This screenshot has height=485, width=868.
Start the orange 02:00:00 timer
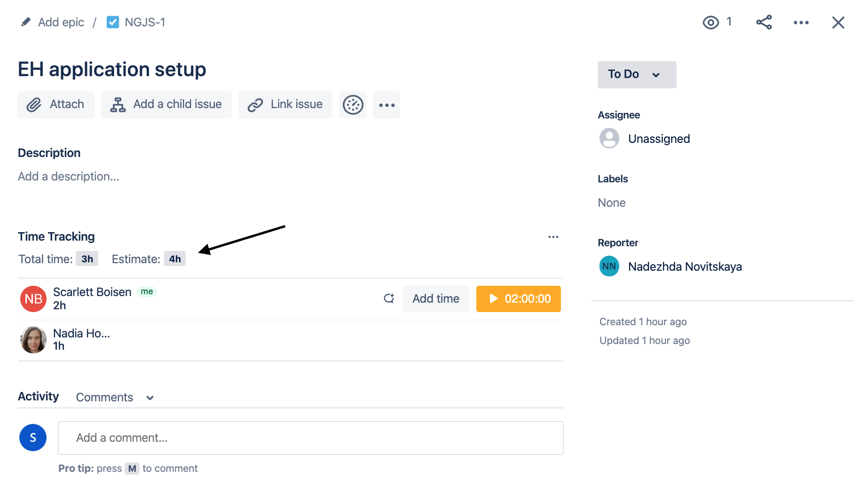point(518,299)
